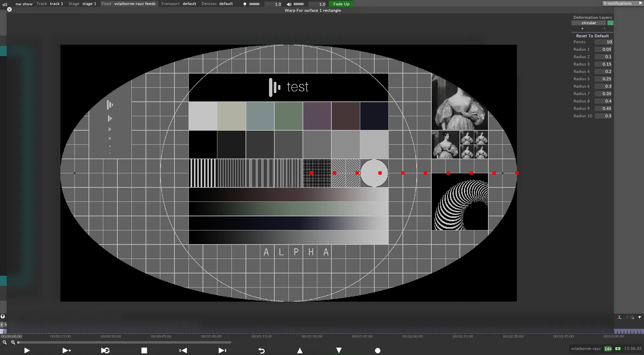The image size is (644, 355).
Task: Toggle the loop section playback icon
Action: pos(105,350)
